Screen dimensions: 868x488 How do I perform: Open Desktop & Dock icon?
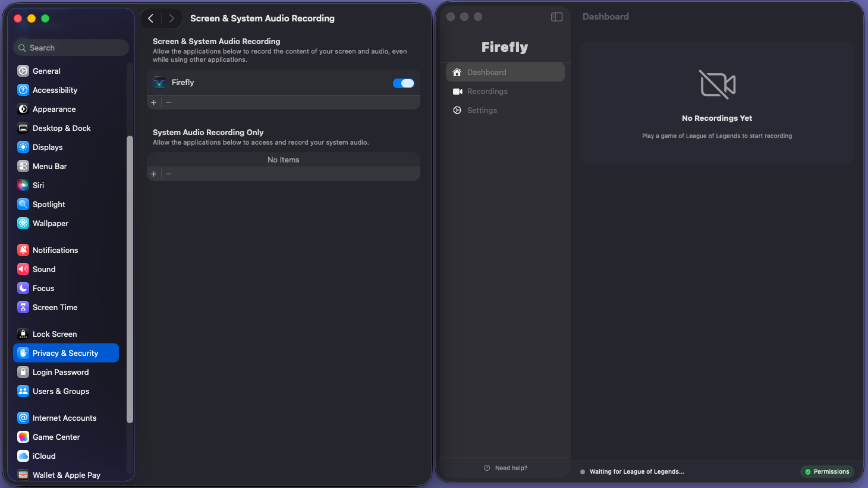tap(23, 128)
